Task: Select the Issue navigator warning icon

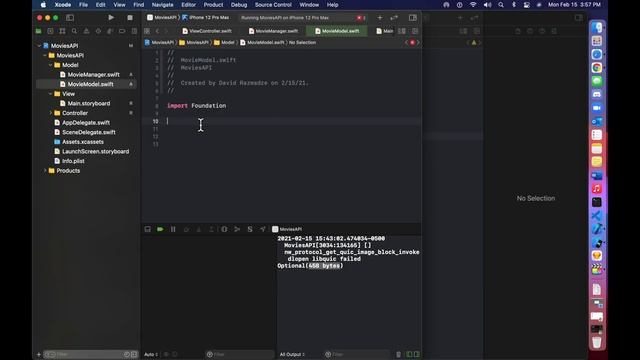Action: pos(86,31)
